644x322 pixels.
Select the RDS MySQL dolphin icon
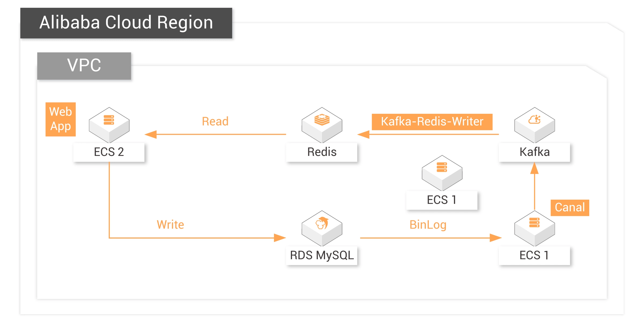coord(322,228)
